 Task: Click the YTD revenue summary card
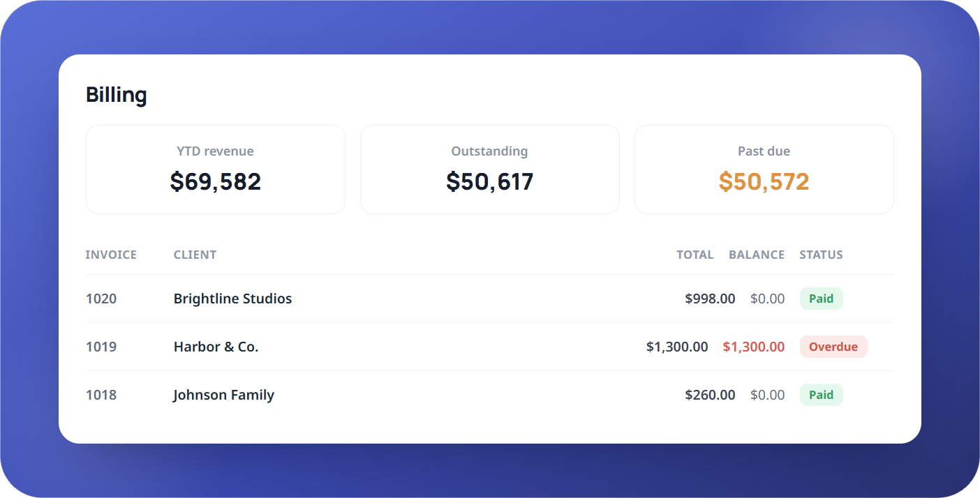[x=216, y=169]
